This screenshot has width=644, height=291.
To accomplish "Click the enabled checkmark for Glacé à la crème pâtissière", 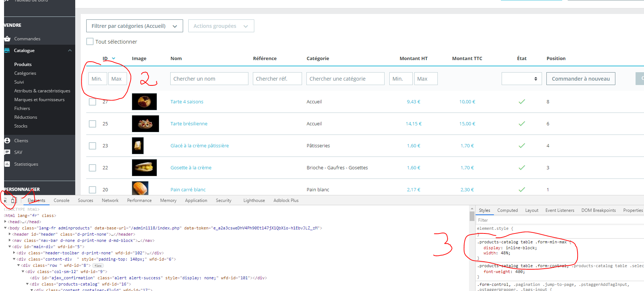I will pos(521,145).
